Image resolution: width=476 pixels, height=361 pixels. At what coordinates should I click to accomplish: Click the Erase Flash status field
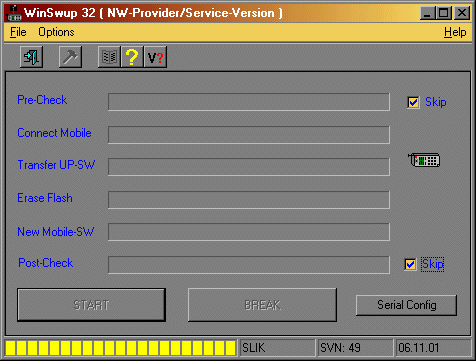point(249,200)
